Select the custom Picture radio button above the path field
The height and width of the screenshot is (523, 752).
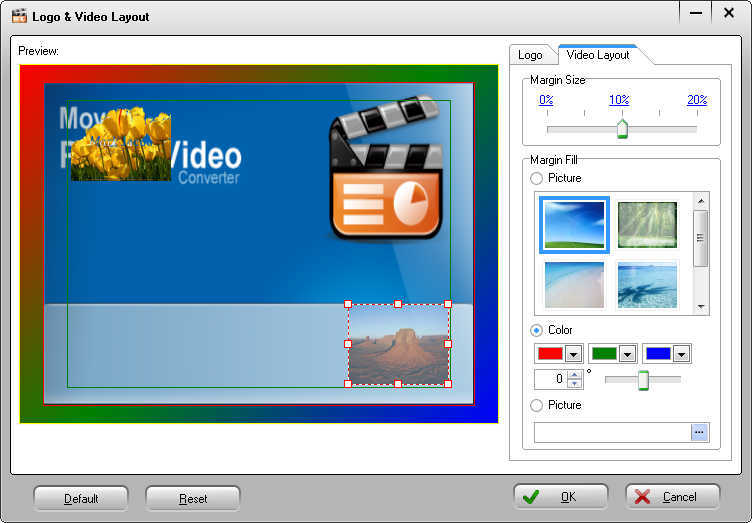pyautogui.click(x=537, y=405)
